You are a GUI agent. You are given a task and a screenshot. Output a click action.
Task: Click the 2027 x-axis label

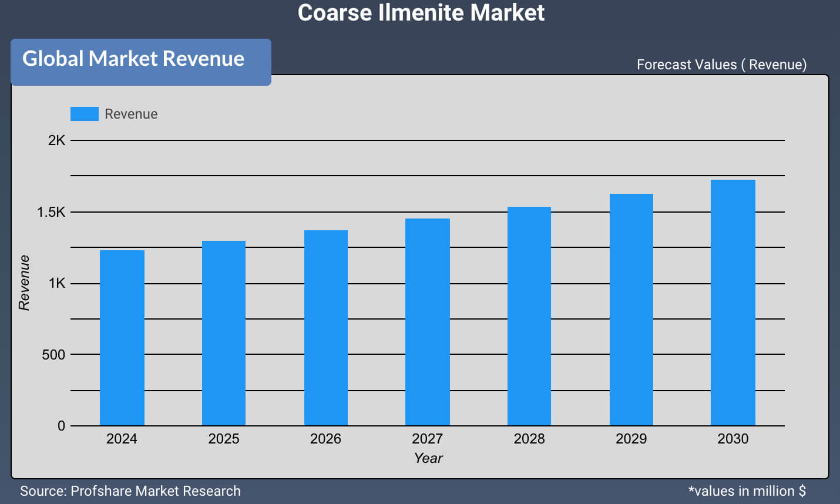tap(427, 439)
